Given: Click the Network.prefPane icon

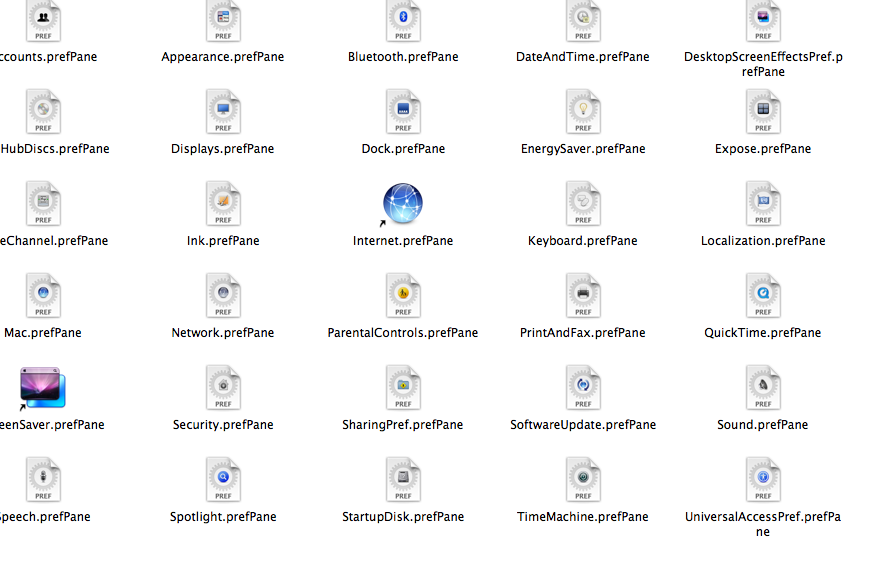Looking at the screenshot, I should click(223, 295).
